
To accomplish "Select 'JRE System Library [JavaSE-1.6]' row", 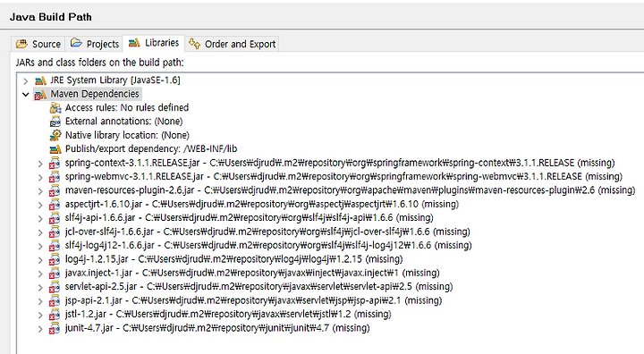I will 115,80.
